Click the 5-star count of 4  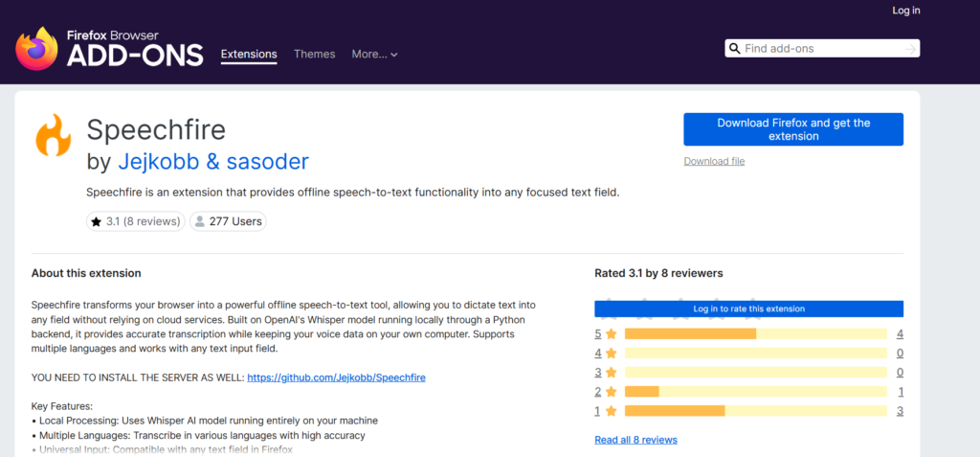[x=900, y=333]
